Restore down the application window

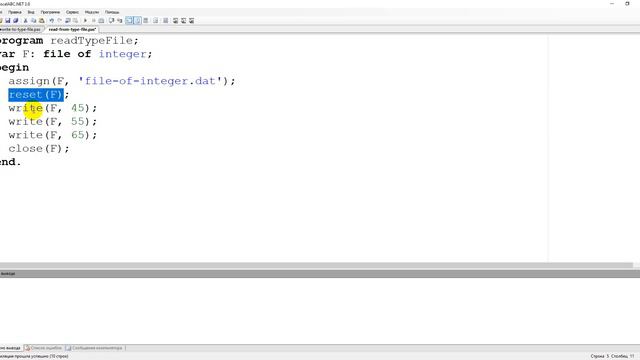tap(627, 4)
